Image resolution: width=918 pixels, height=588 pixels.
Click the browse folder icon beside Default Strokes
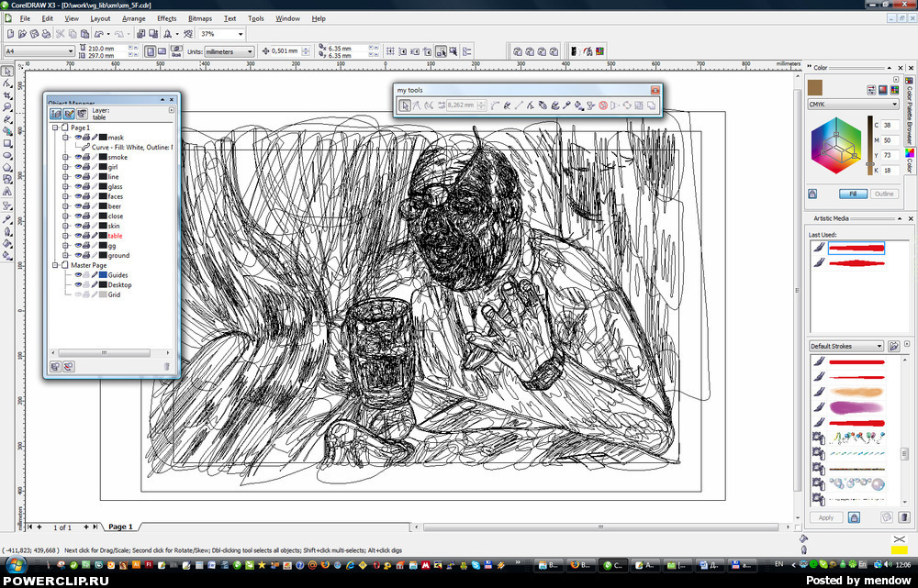point(893,346)
